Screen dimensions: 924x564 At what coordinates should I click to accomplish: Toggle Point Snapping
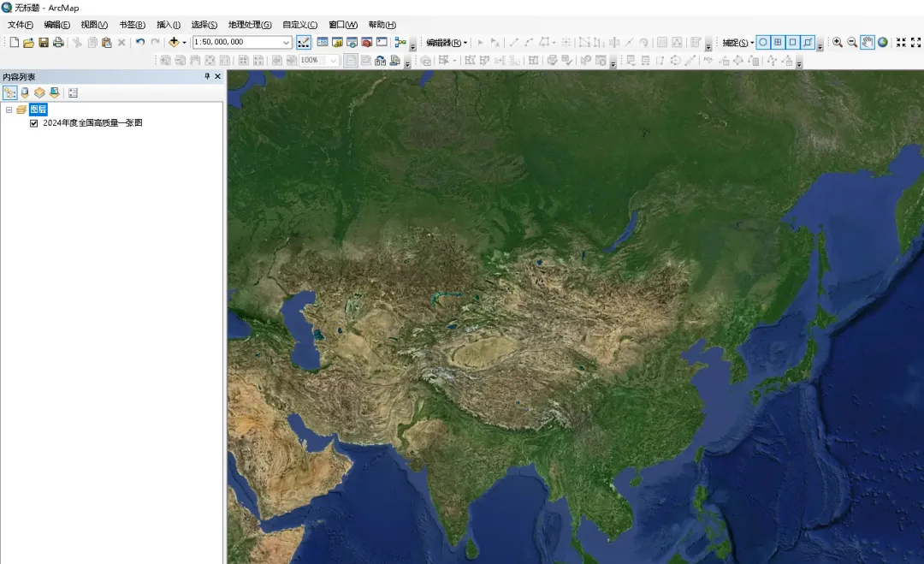tap(763, 43)
